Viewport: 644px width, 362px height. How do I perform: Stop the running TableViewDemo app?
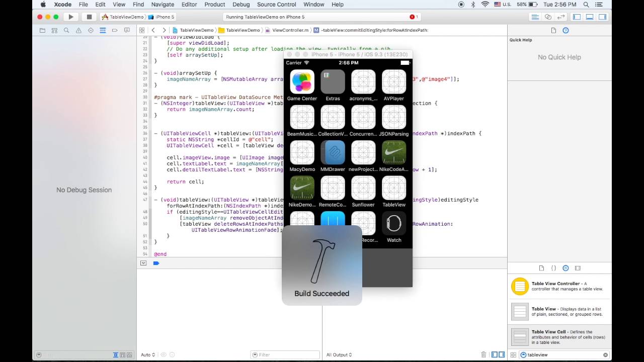(89, 17)
